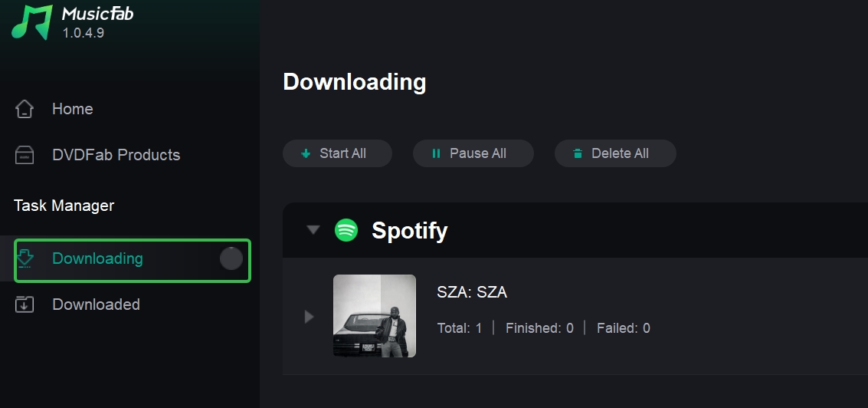This screenshot has width=868, height=408.
Task: Select the Downloading text in Task Manager
Action: 97,258
